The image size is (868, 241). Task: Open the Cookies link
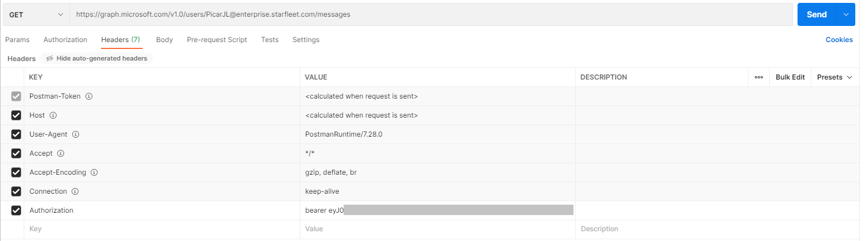pos(839,40)
